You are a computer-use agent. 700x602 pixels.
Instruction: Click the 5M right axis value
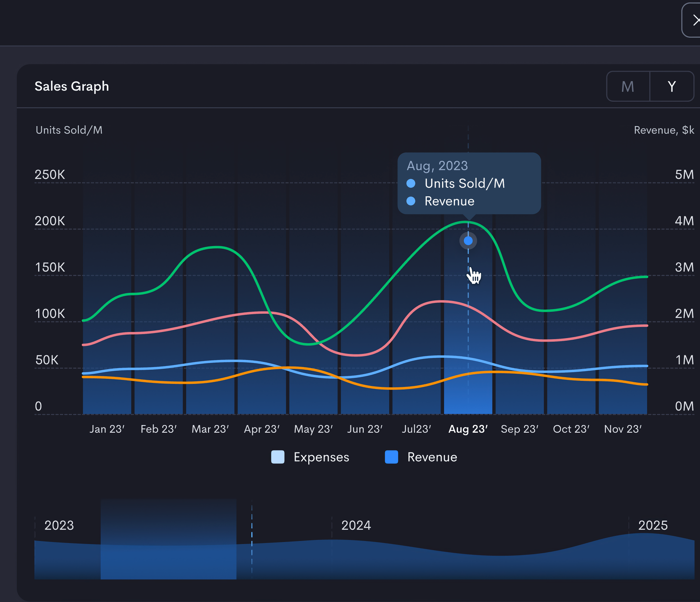coord(684,175)
